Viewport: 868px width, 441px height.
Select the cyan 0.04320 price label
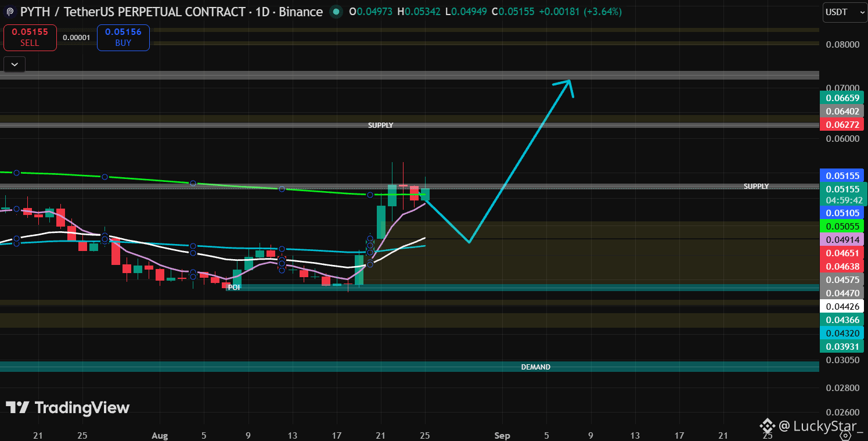pyautogui.click(x=842, y=333)
